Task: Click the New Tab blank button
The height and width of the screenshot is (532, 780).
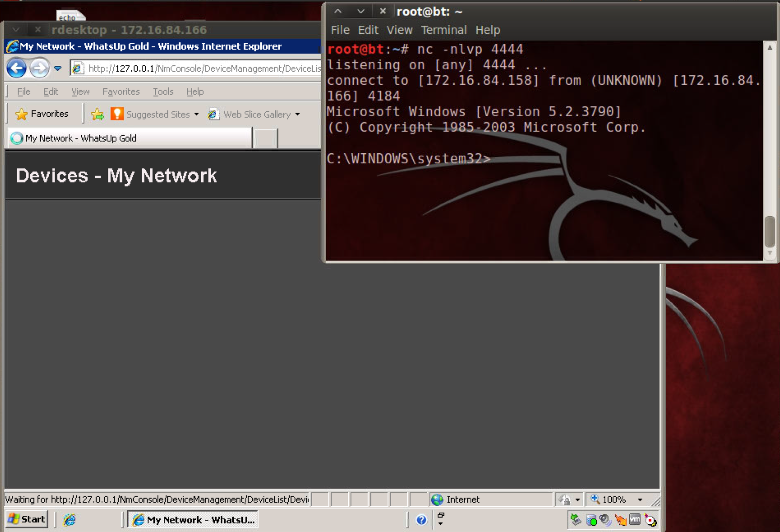Action: pos(266,138)
